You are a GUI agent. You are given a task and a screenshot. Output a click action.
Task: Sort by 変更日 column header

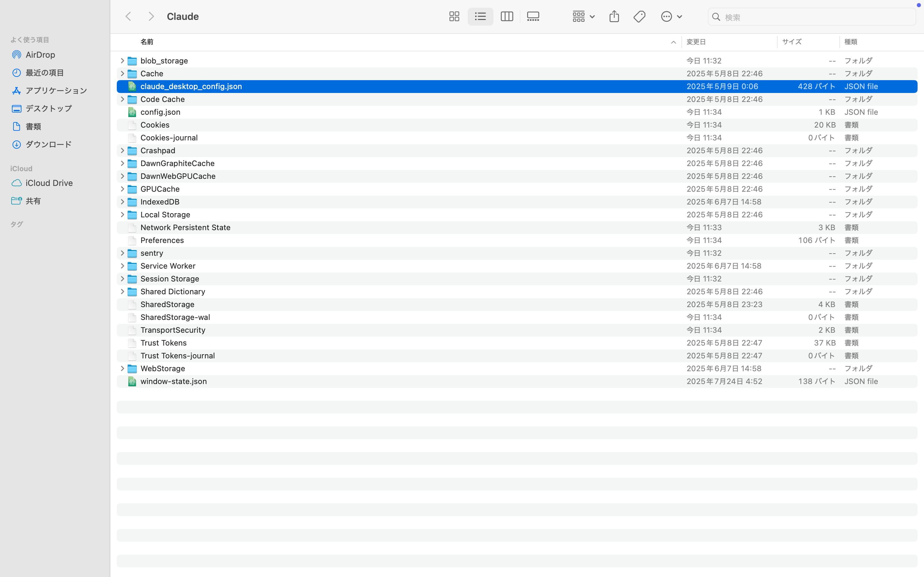(x=696, y=42)
